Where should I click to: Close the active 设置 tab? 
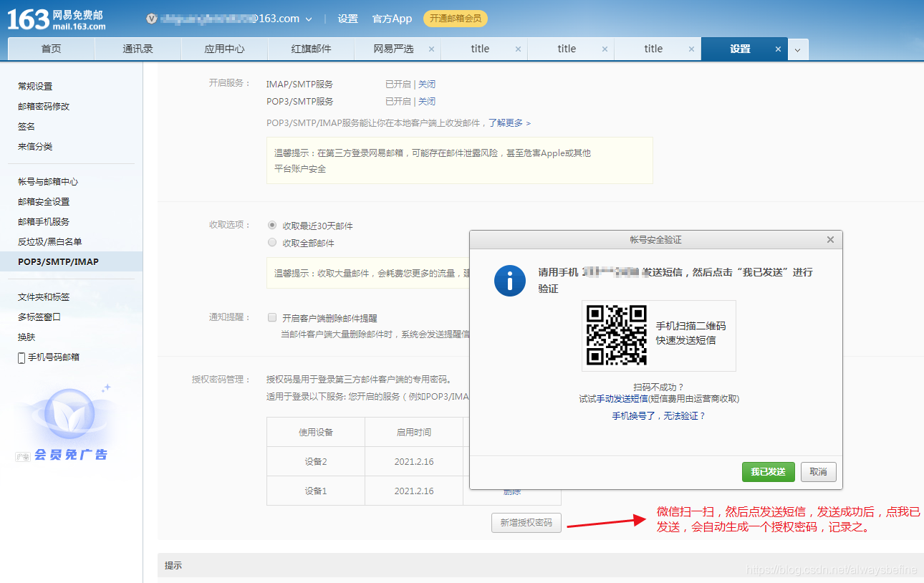tap(778, 49)
